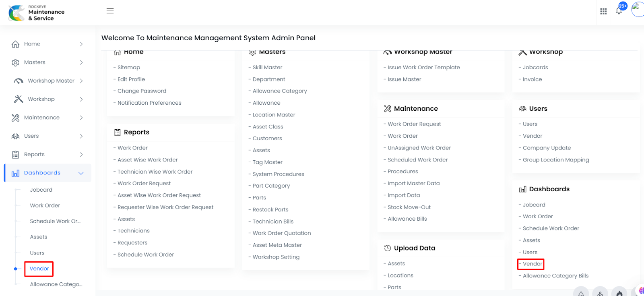644x296 pixels.
Task: Open the apps grid icon
Action: 603,11
